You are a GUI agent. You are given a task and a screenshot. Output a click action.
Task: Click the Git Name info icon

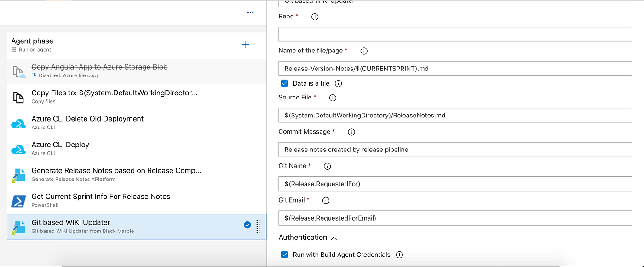click(328, 166)
